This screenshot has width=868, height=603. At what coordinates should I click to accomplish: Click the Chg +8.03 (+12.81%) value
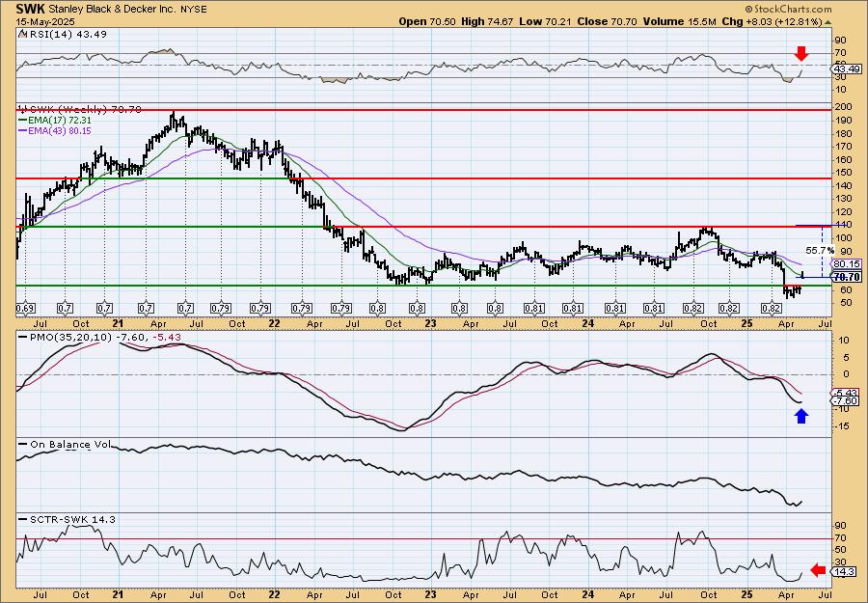coord(773,21)
